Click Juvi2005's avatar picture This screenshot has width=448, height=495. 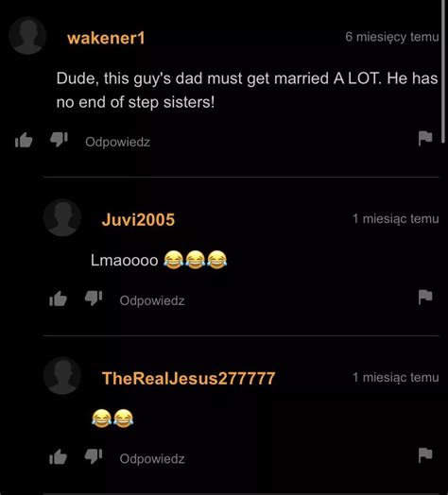(62, 217)
